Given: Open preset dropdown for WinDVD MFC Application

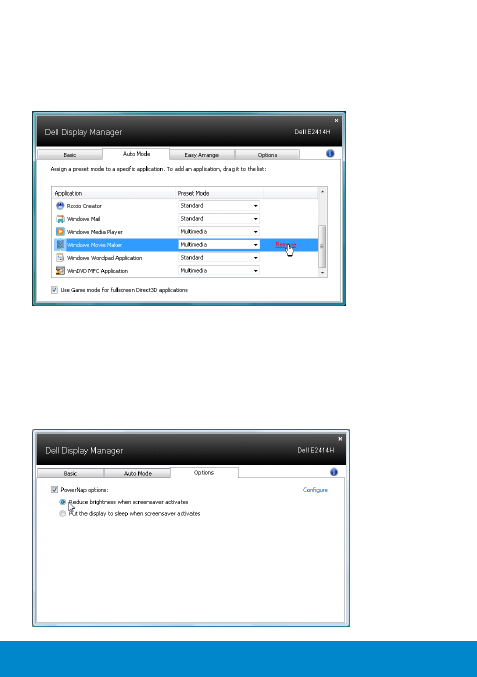Looking at the screenshot, I should (x=219, y=271).
